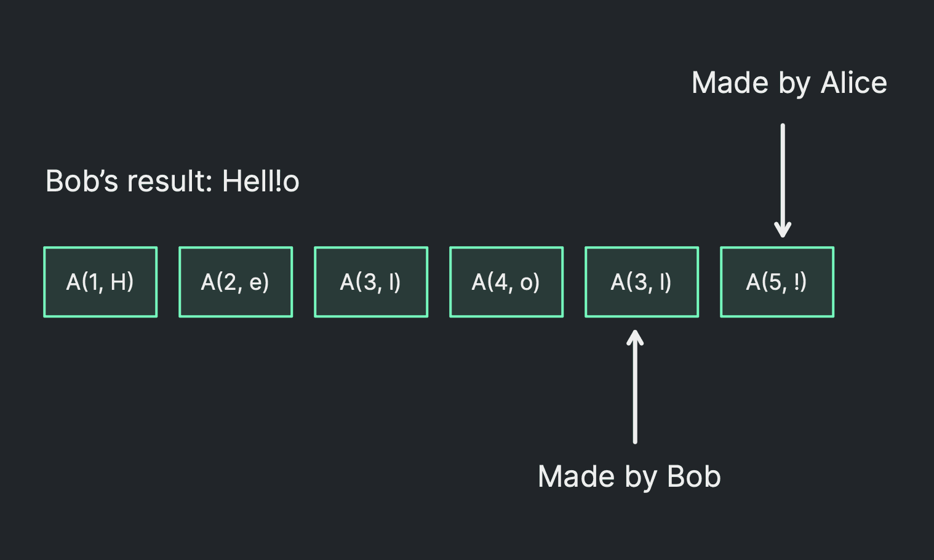Select the A(5, !) box
Viewport: 934px width, 560px height.
coord(777,282)
